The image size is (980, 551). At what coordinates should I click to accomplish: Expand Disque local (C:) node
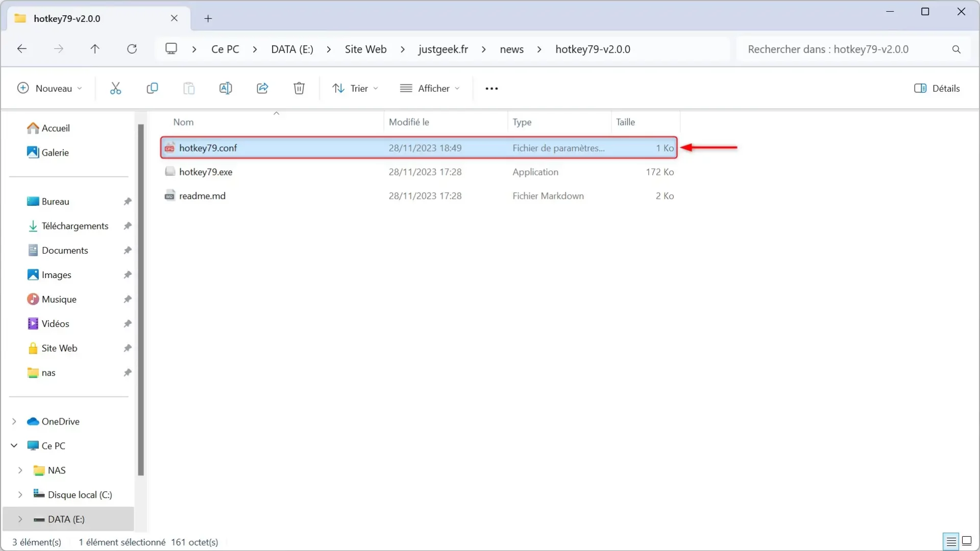point(20,495)
